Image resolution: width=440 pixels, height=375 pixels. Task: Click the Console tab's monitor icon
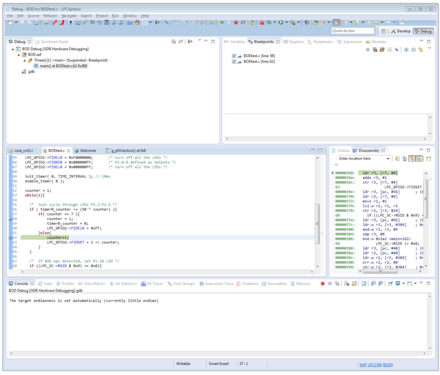click(x=11, y=284)
